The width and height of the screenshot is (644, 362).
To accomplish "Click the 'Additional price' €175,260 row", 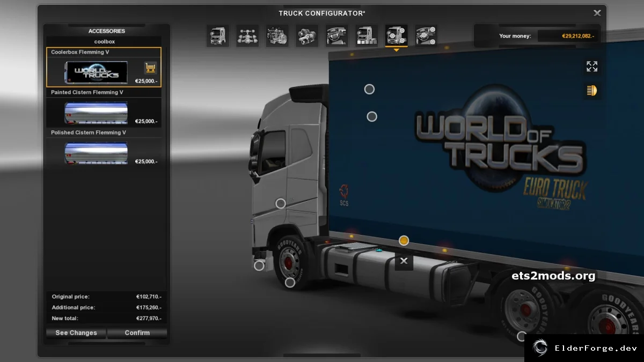I will [106, 307].
